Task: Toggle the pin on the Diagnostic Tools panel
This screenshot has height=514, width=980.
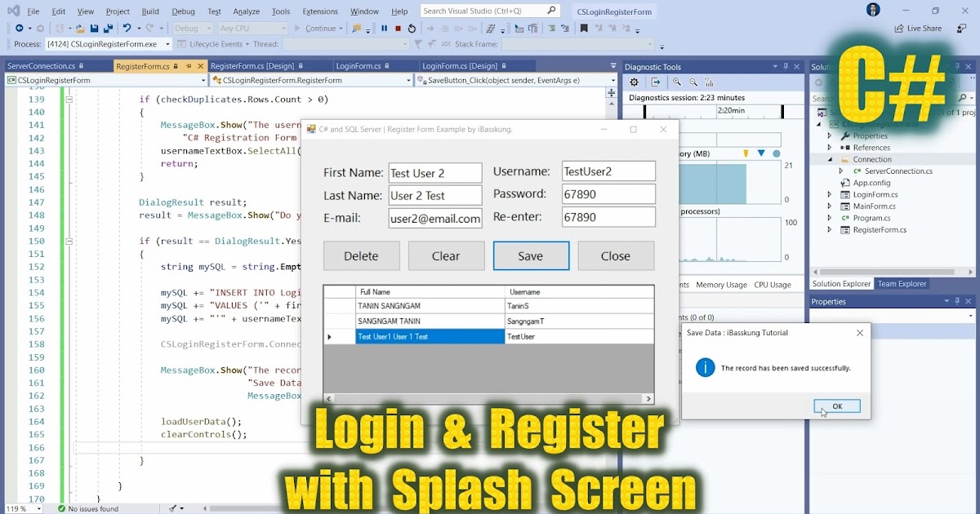Action: 786,66
